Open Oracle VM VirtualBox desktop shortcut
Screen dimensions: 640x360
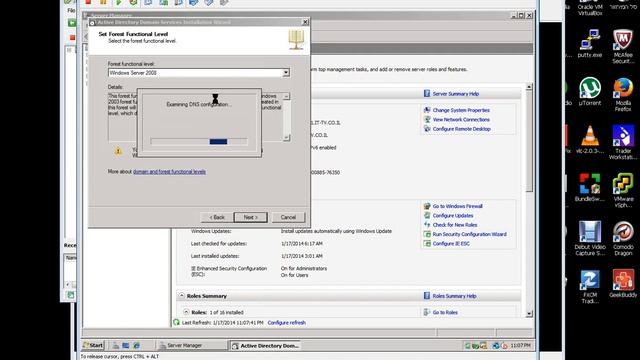click(589, 8)
